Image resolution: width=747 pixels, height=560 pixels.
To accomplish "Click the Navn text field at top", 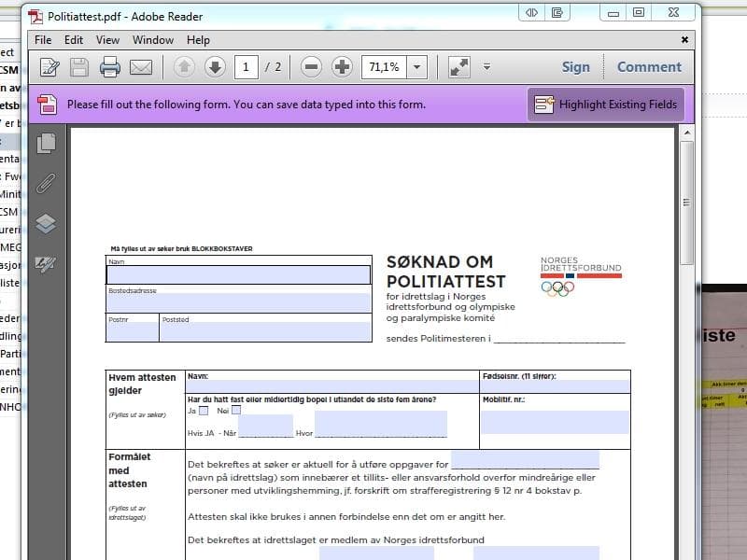I will point(238,274).
